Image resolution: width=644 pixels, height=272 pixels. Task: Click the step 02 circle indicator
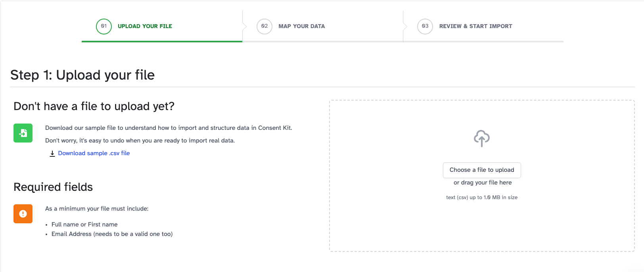coord(264,26)
